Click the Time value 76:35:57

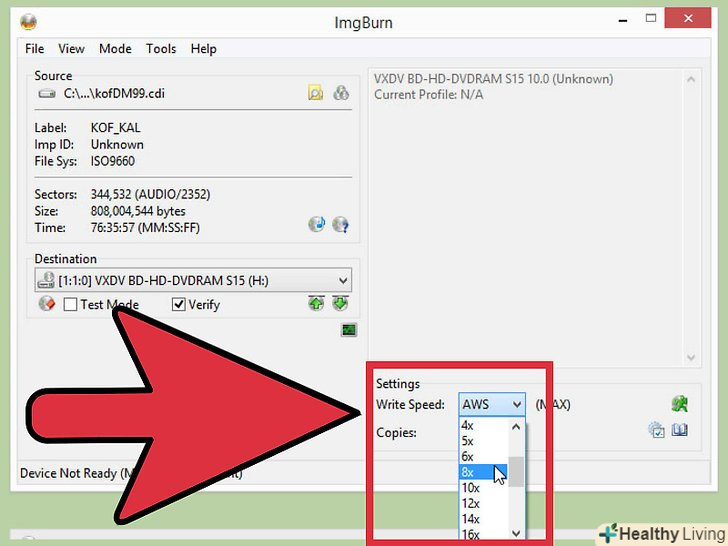click(145, 228)
